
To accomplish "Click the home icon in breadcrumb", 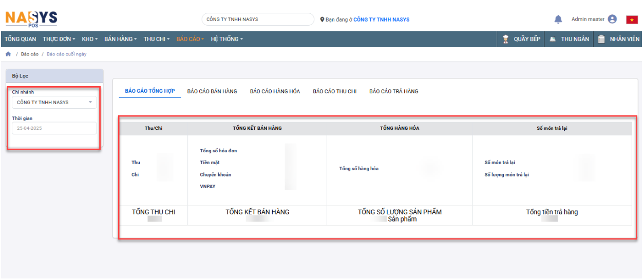I will 8,54.
